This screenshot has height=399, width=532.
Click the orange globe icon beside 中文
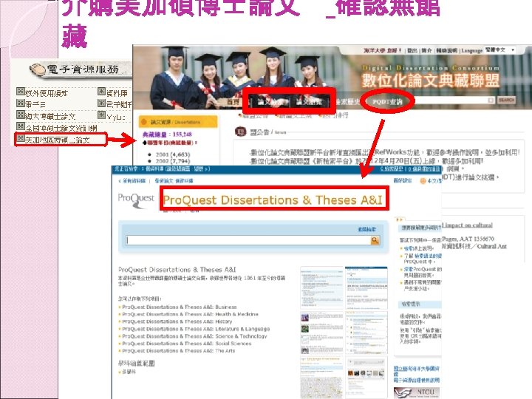point(423,181)
